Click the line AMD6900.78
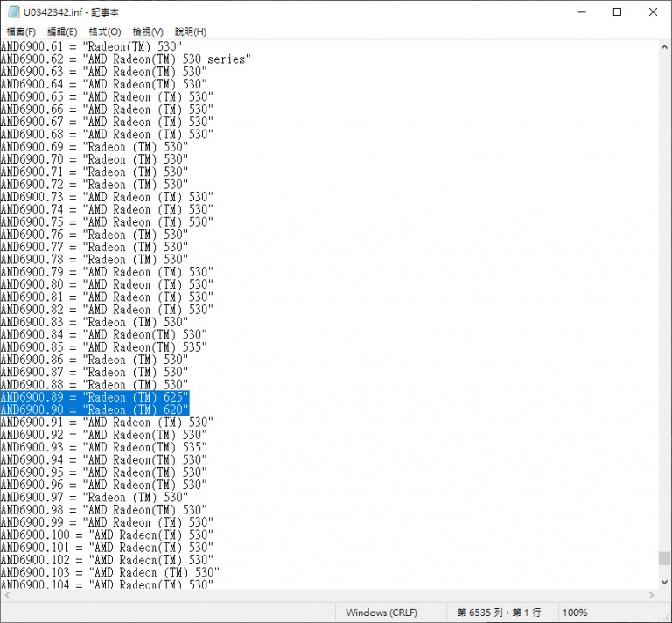The height and width of the screenshot is (623, 672). coord(94,259)
